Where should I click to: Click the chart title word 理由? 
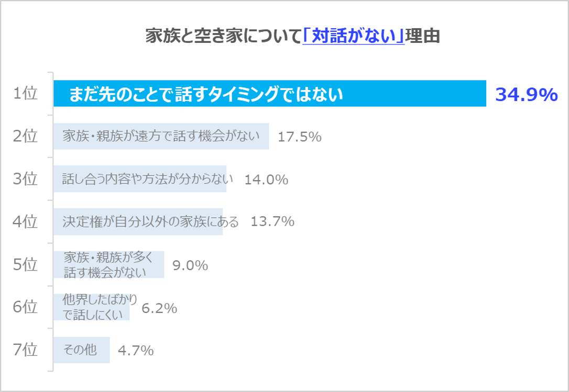[x=423, y=37]
